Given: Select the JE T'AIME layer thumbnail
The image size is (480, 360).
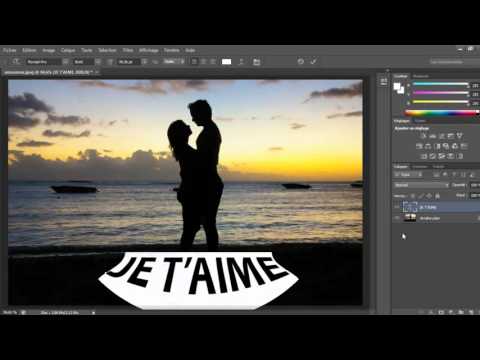Looking at the screenshot, I should click(410, 207).
